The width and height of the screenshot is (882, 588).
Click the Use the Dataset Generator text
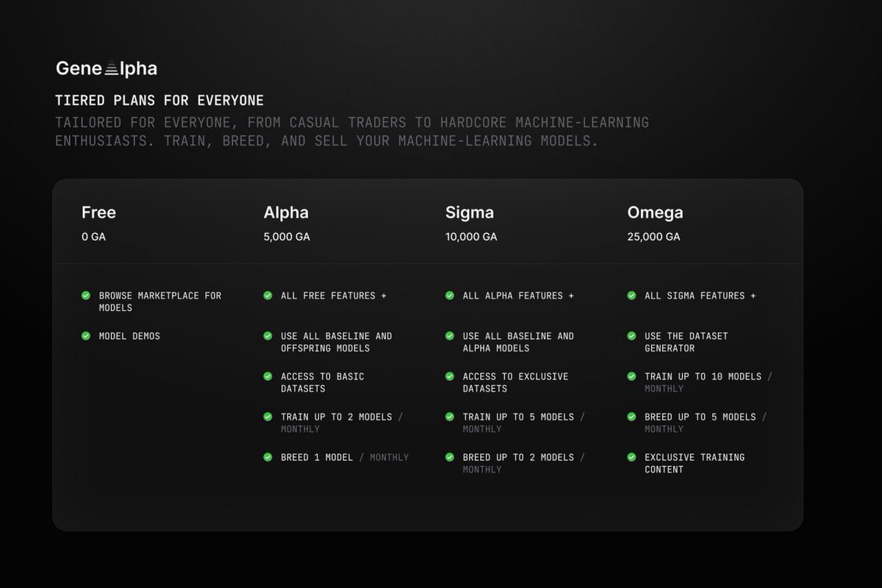pyautogui.click(x=686, y=342)
